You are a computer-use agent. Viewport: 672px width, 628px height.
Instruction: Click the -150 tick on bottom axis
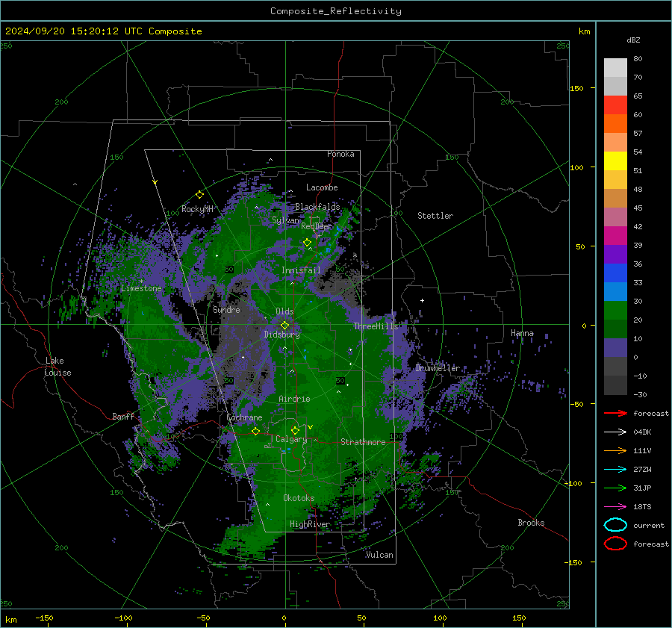[x=44, y=618]
